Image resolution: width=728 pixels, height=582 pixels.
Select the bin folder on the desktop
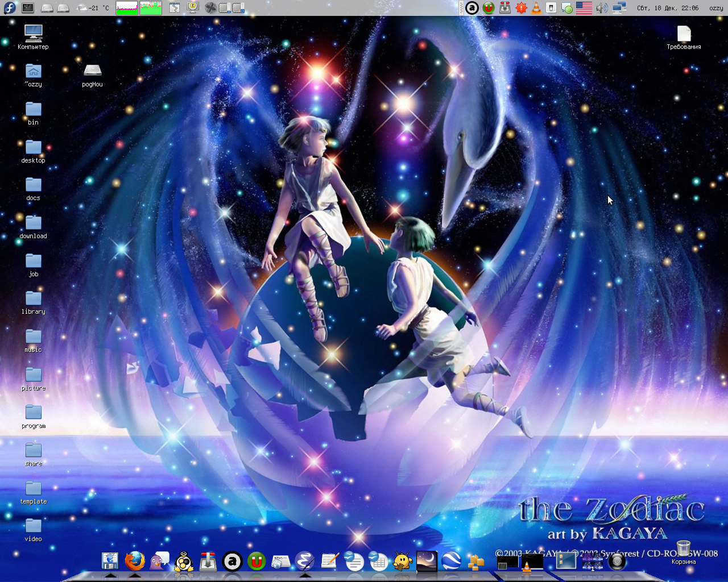pyautogui.click(x=33, y=114)
